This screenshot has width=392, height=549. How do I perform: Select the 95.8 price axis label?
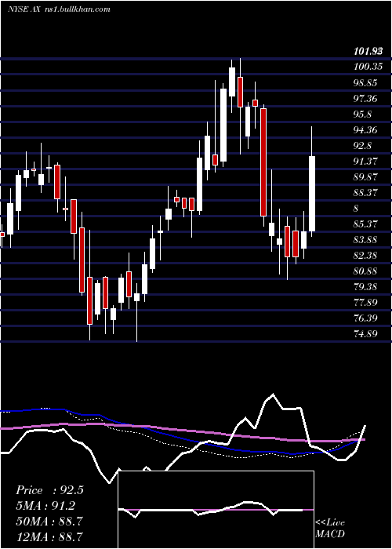tap(362, 115)
